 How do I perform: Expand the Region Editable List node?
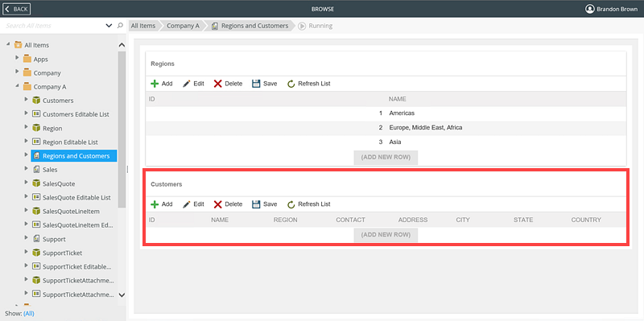coord(27,142)
